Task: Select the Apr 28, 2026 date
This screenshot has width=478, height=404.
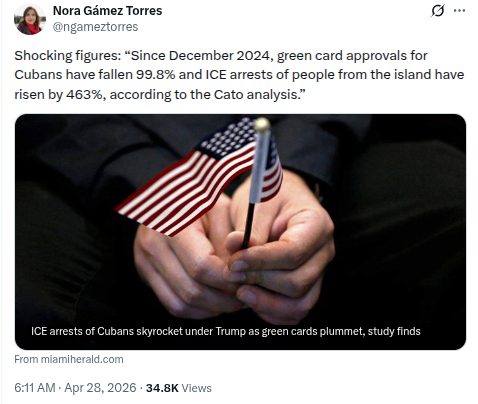Action: [x=100, y=388]
